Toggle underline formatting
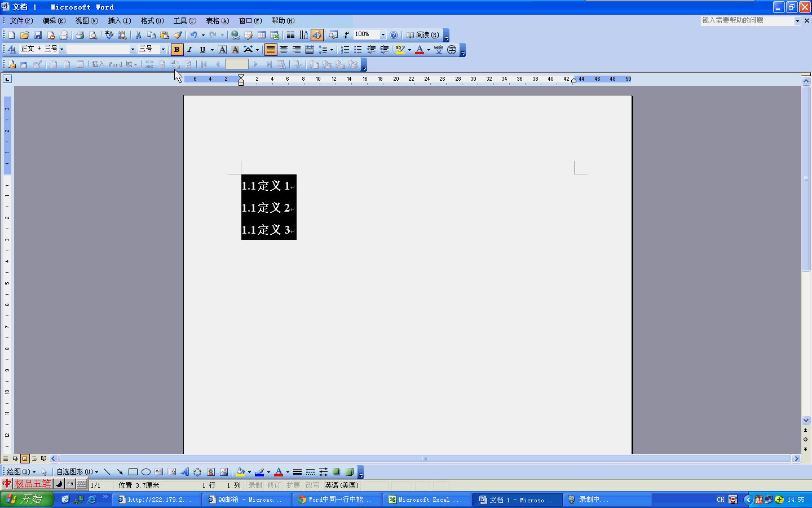The height and width of the screenshot is (508, 812). pyautogui.click(x=202, y=50)
